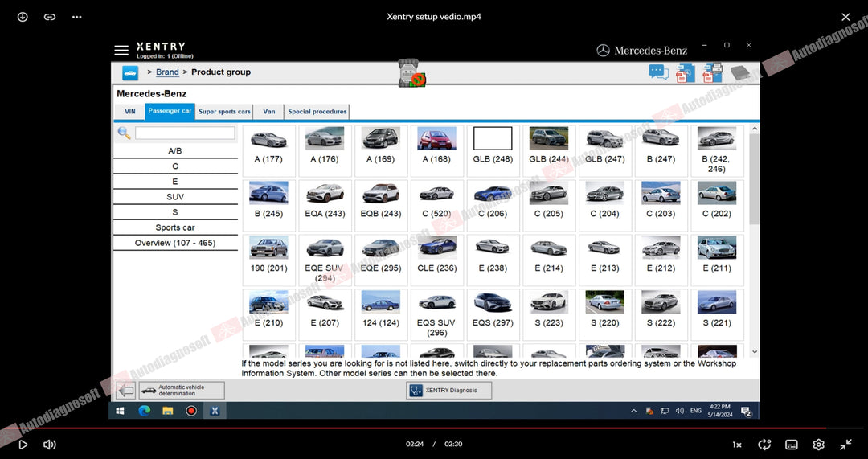Viewport: 868px width, 459px height.
Task: Open video player settings gear
Action: click(x=818, y=444)
